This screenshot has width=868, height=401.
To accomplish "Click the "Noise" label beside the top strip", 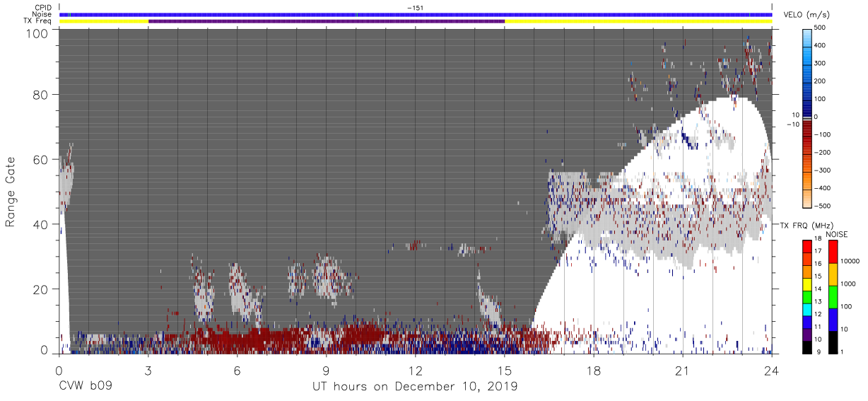I will tap(43, 15).
